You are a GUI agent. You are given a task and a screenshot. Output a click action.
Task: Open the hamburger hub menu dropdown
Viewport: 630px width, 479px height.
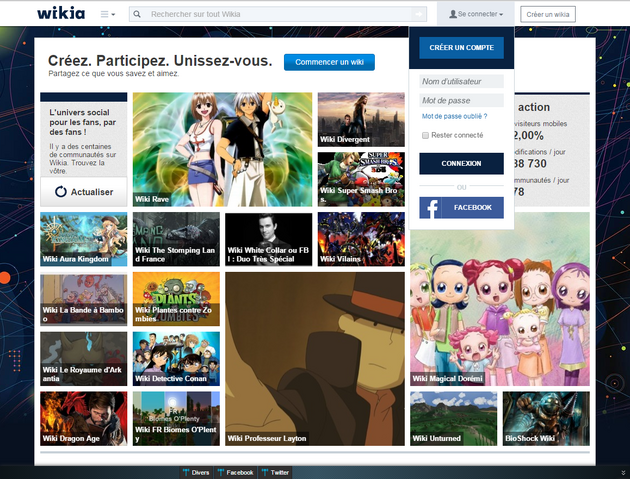tap(108, 14)
